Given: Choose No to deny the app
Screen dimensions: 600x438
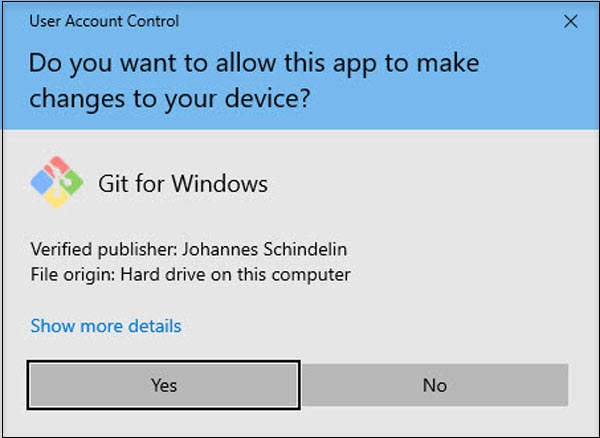Looking at the screenshot, I should [x=434, y=385].
